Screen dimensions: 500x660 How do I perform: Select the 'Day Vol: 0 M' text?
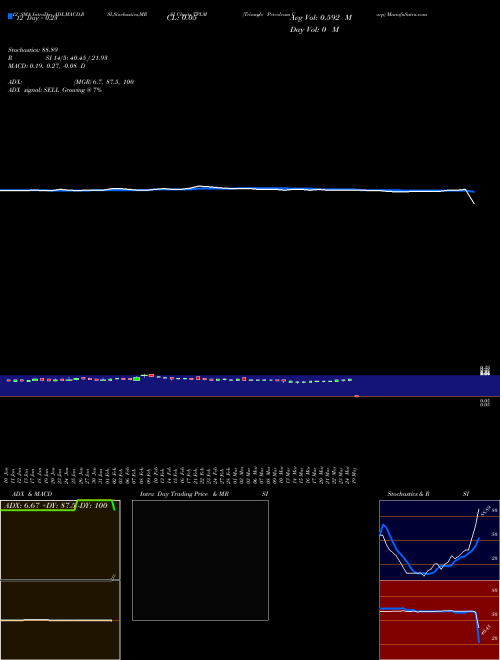coord(314,29)
